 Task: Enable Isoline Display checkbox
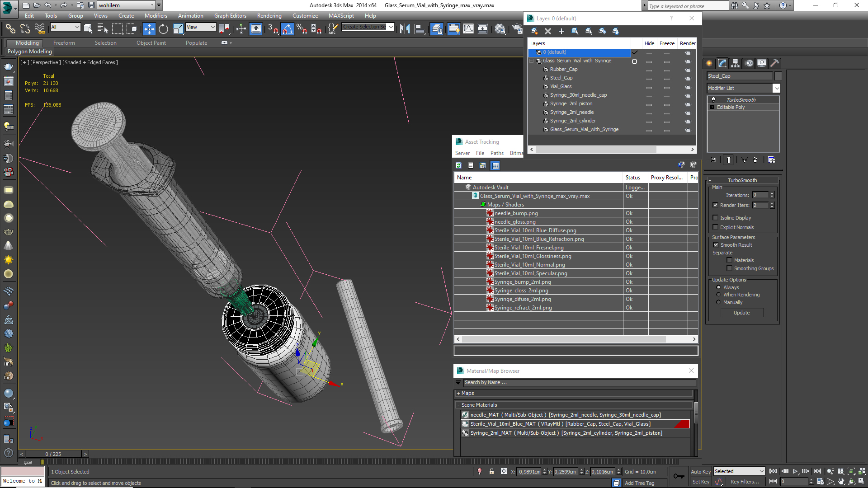tap(715, 218)
